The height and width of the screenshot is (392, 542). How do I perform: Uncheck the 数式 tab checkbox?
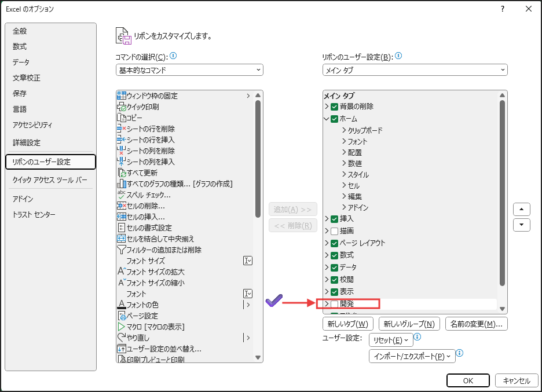[334, 255]
